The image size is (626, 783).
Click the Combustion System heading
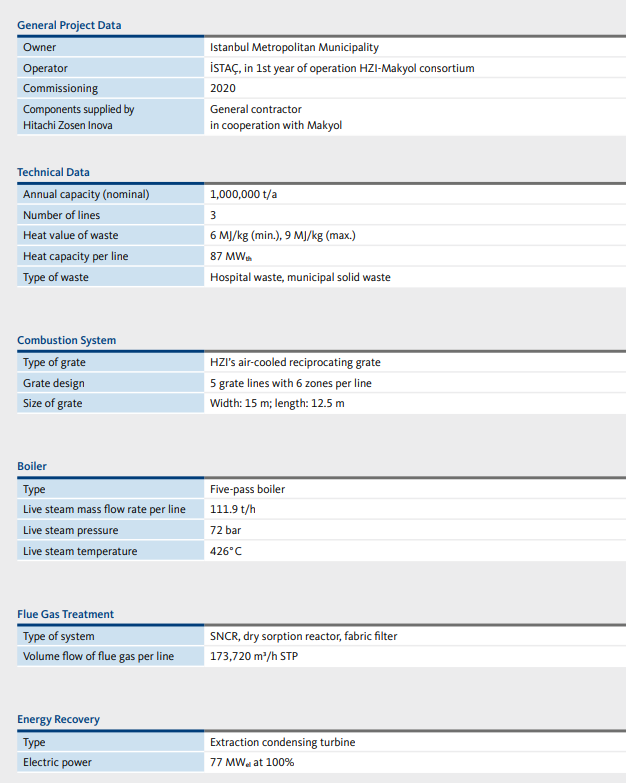pyautogui.click(x=66, y=340)
